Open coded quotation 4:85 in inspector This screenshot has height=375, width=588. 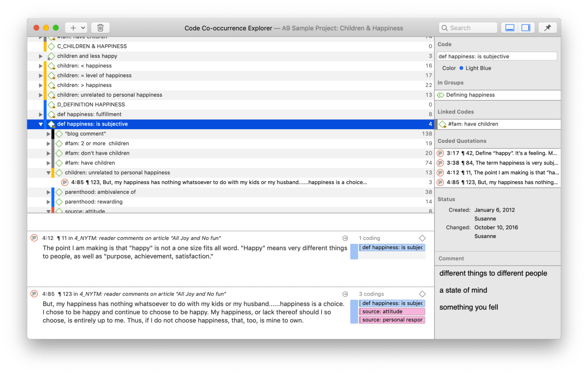click(498, 182)
